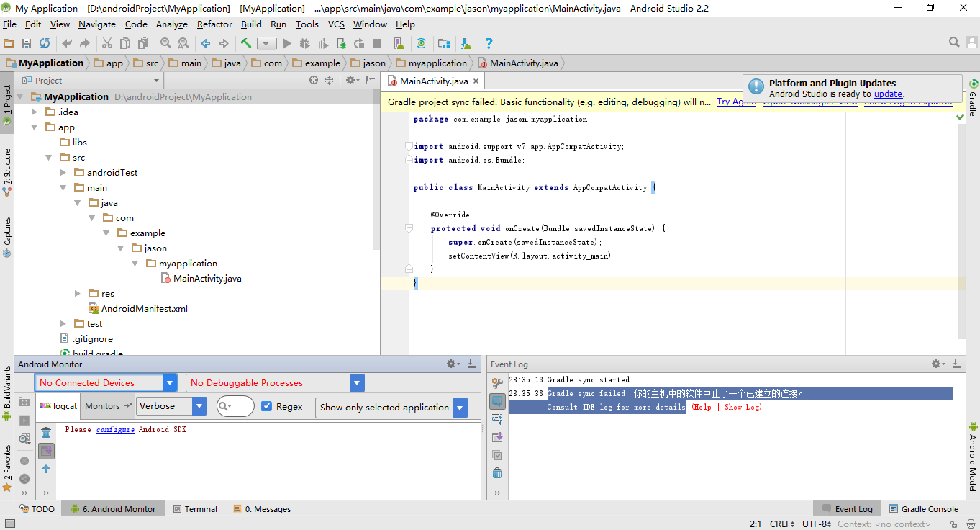Image resolution: width=980 pixels, height=530 pixels.
Task: Toggle mark all as read icon in Event Log
Action: click(x=497, y=455)
